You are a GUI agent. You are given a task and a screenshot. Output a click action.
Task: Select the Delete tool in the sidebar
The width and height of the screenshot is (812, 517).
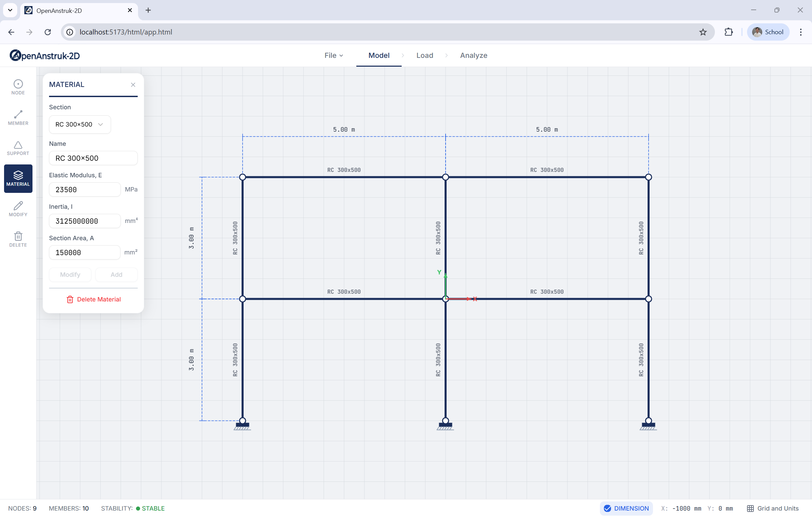click(18, 240)
